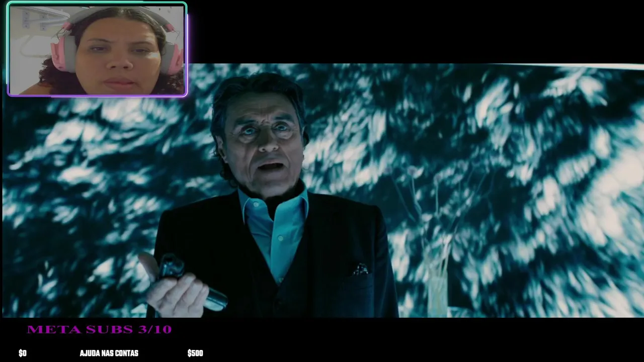644x362 pixels.
Task: Click the AJUDA NAS CONTAS donation label
Action: click(x=109, y=353)
